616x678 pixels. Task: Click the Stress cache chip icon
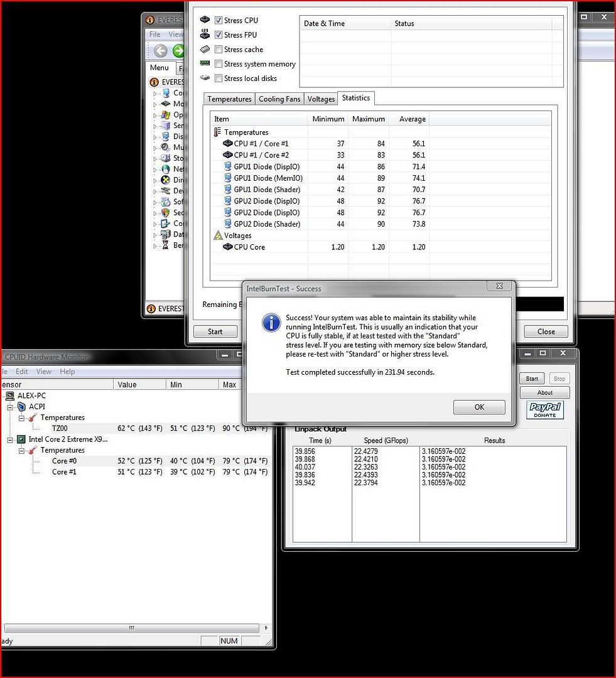click(x=205, y=49)
